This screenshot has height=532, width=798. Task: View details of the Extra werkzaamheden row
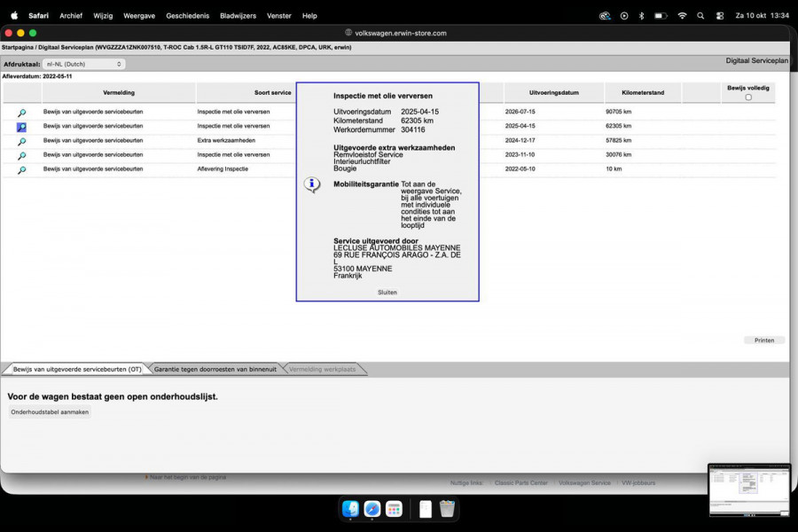[21, 141]
